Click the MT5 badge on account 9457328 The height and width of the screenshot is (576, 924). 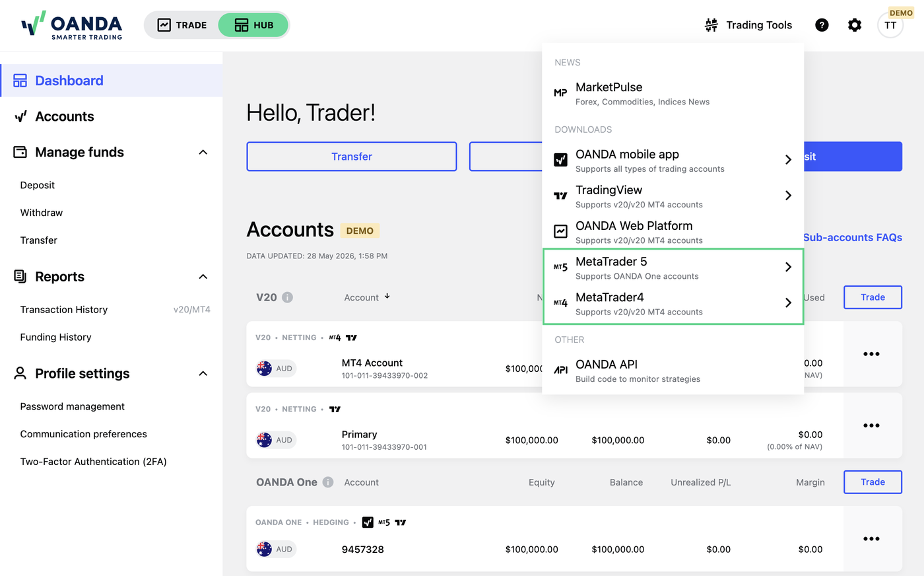tap(384, 522)
